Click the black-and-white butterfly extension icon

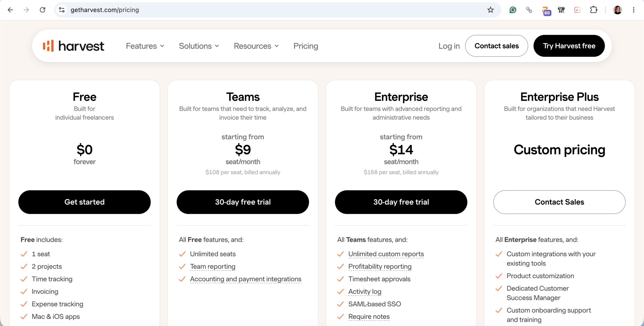561,10
